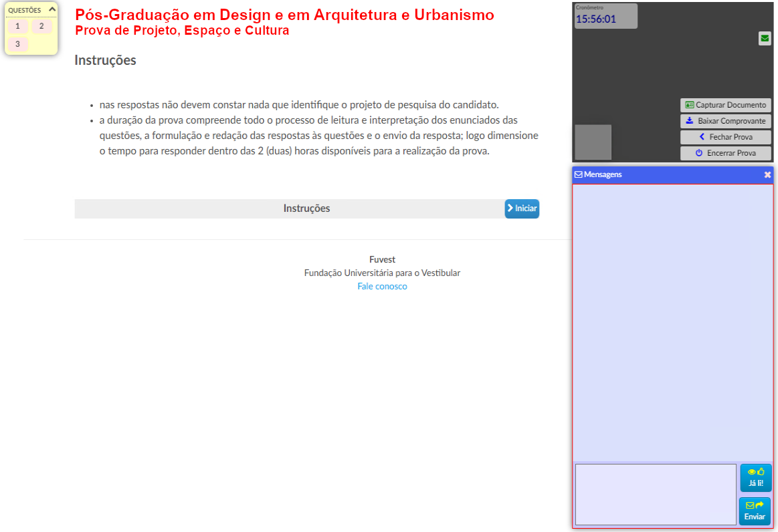Download receipt via Baixar Comprovante

point(726,121)
